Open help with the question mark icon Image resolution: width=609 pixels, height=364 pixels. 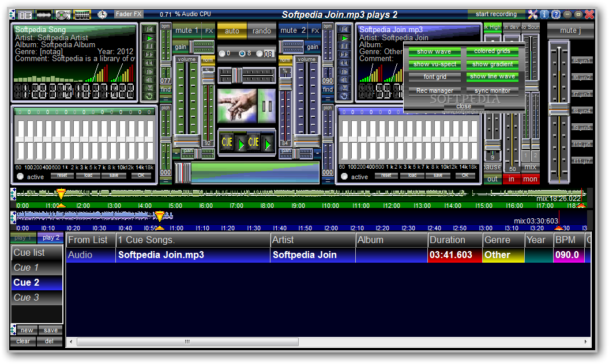[556, 14]
